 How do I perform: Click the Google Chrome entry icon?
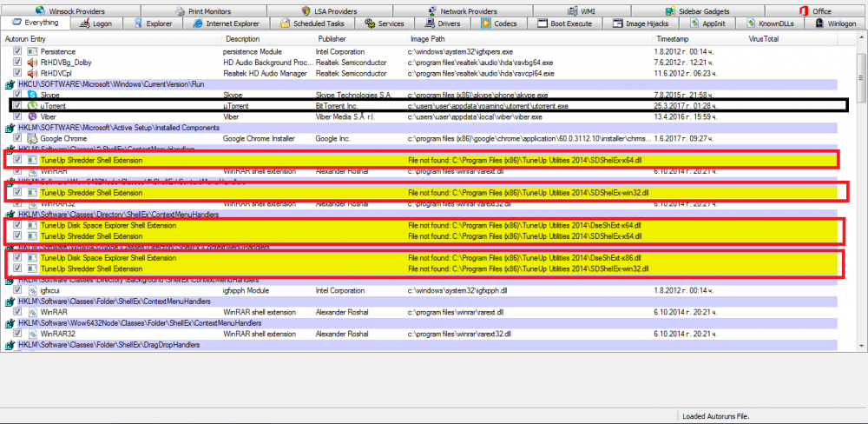point(32,138)
